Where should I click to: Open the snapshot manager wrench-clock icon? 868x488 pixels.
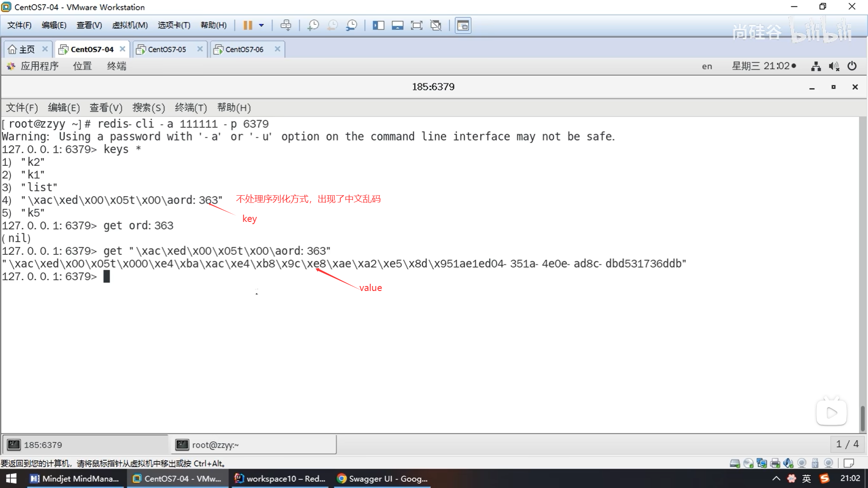[x=352, y=25]
